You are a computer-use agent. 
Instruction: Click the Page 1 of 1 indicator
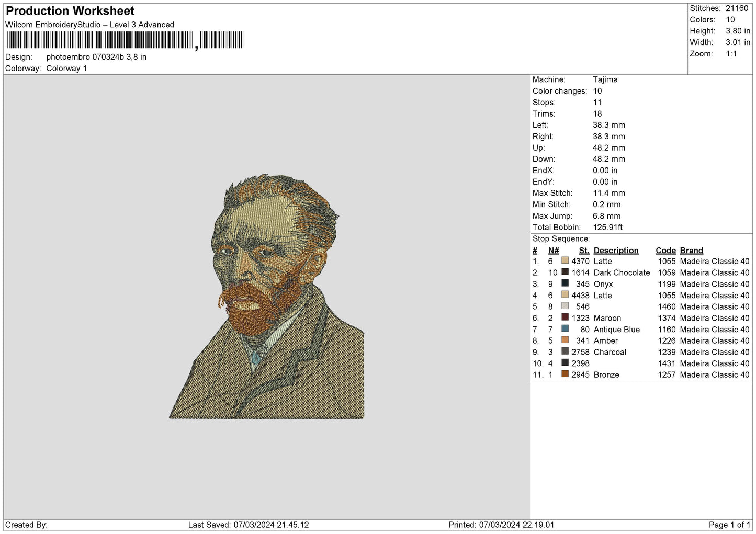(729, 525)
